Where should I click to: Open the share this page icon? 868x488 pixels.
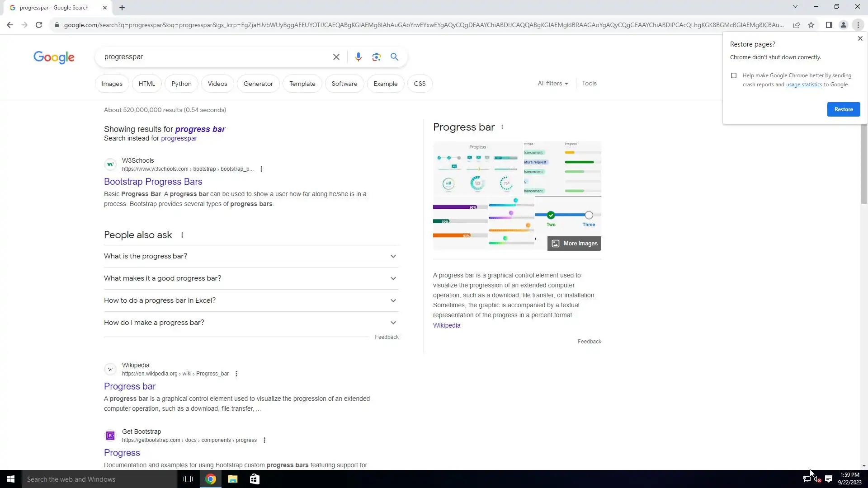(x=797, y=25)
